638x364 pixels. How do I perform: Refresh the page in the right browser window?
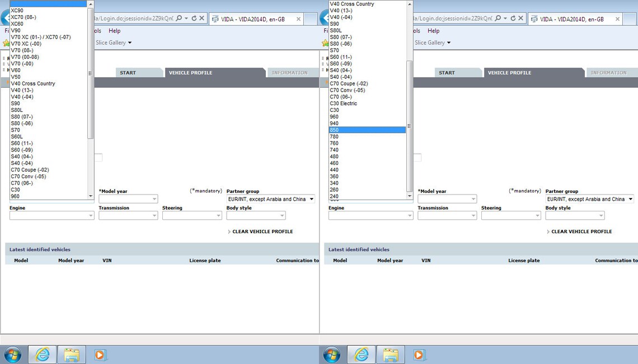point(513,18)
